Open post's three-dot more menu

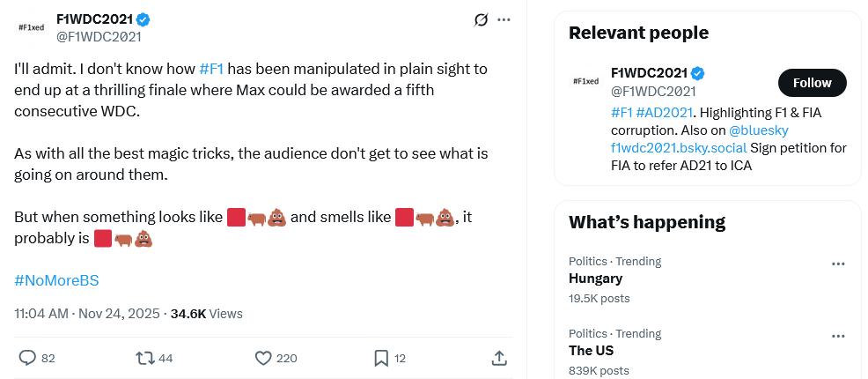[x=504, y=19]
